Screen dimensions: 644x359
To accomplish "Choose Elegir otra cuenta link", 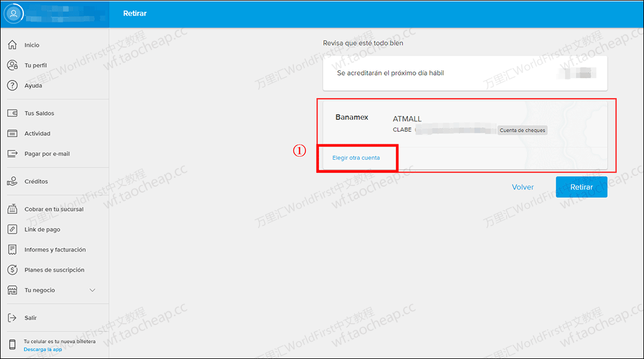I will pos(355,157).
